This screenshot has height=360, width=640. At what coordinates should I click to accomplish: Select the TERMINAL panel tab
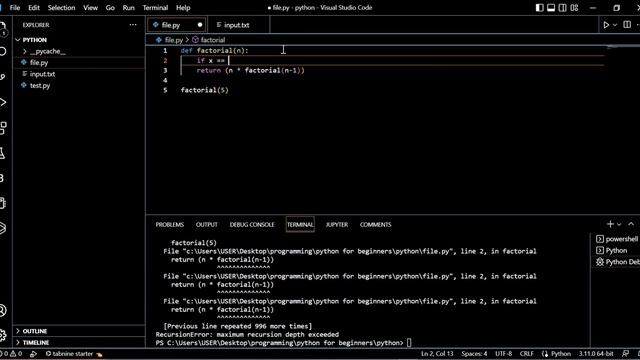click(300, 224)
